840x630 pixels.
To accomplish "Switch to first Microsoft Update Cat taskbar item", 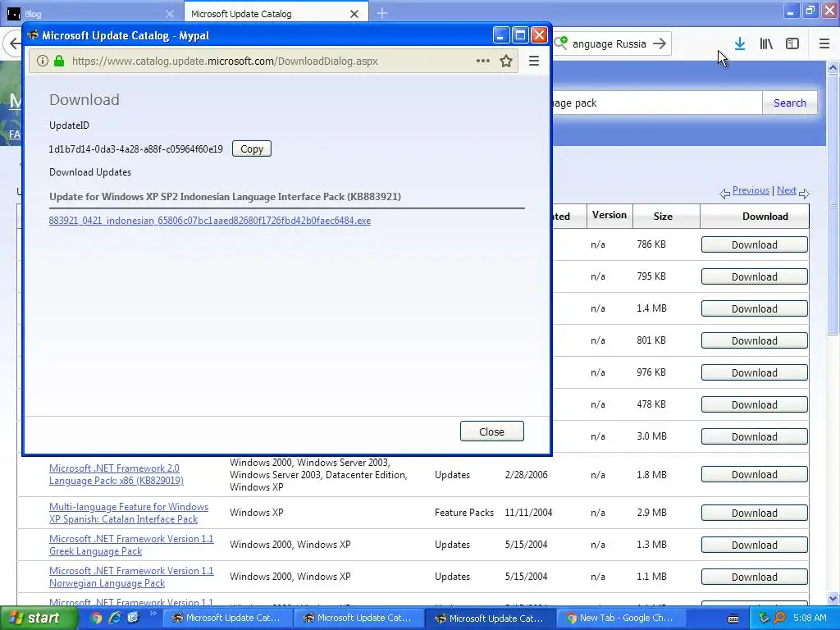I will pos(227,619).
